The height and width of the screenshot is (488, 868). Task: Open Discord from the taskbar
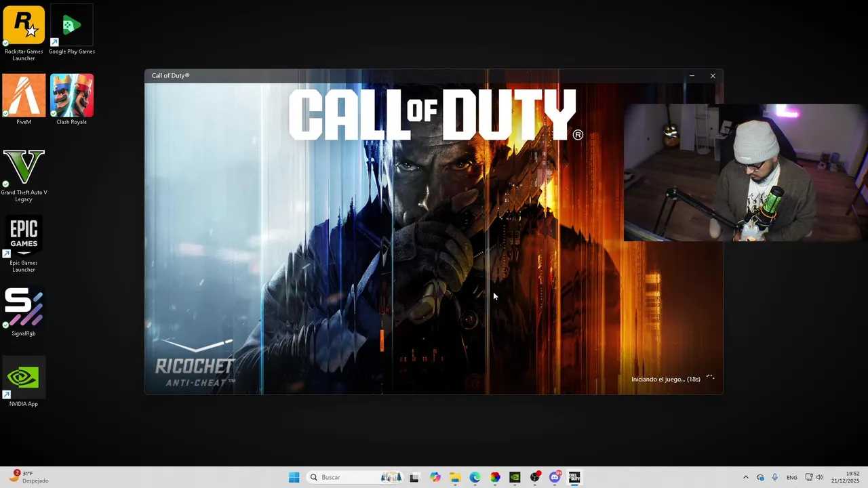point(555,477)
